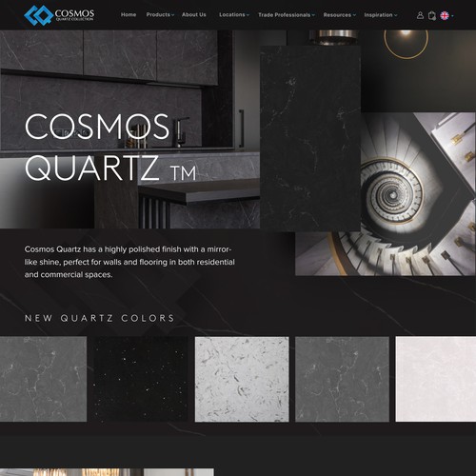This screenshot has width=476, height=476.
Task: Select the plain off-white quartz swatch
Action: (436, 379)
